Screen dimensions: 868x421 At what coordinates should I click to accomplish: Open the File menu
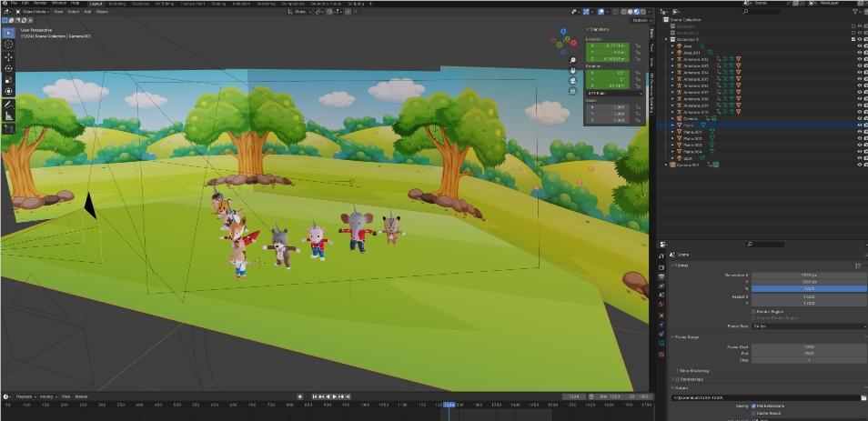click(x=14, y=4)
